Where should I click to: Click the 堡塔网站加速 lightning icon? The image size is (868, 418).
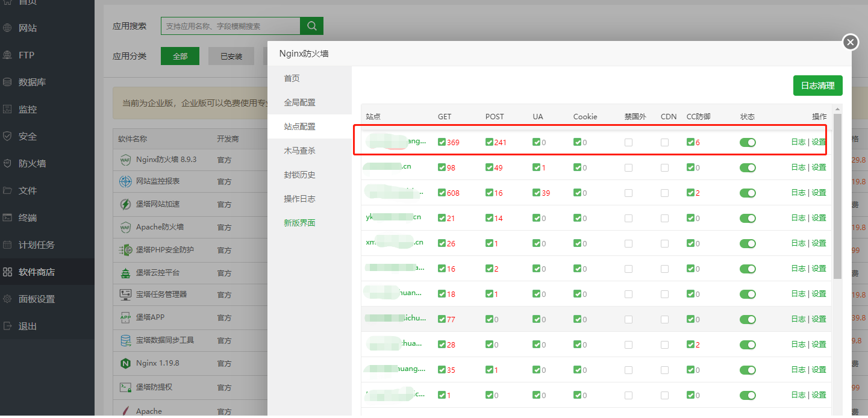[125, 204]
